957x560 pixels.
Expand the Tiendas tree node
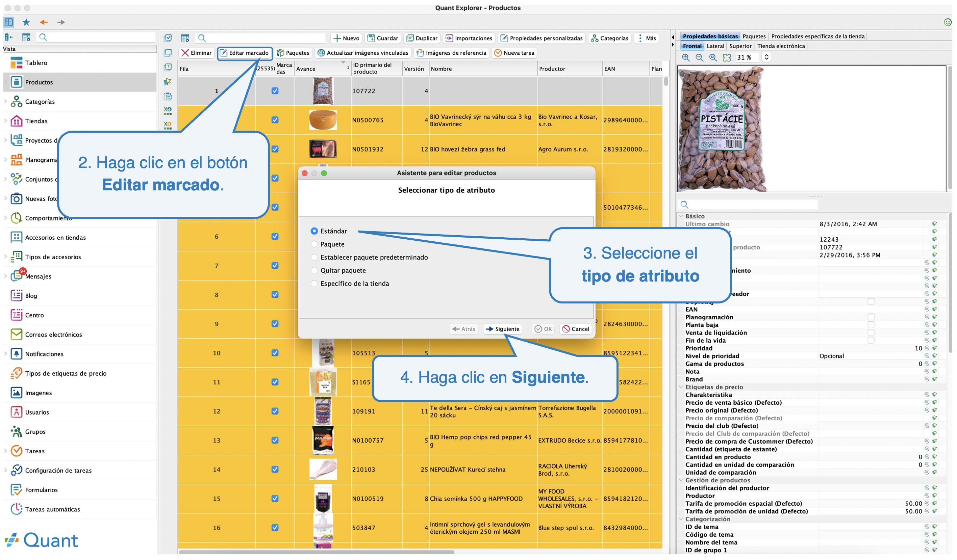tap(5, 121)
